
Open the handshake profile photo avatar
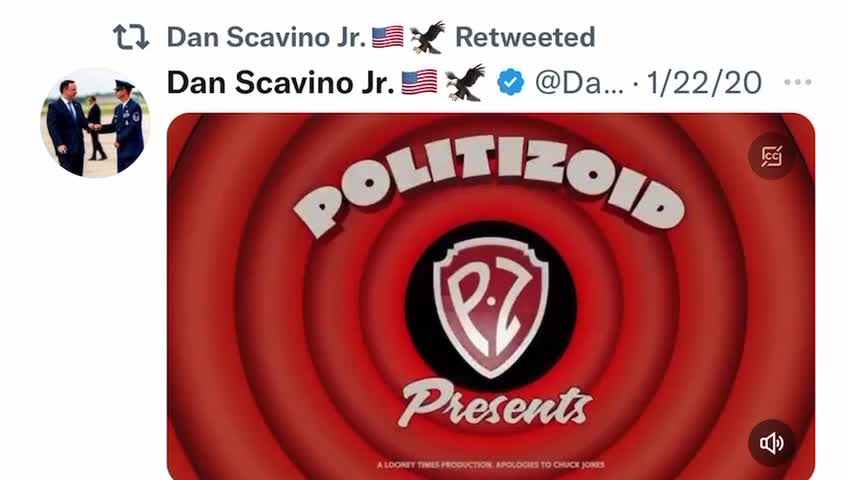95,122
